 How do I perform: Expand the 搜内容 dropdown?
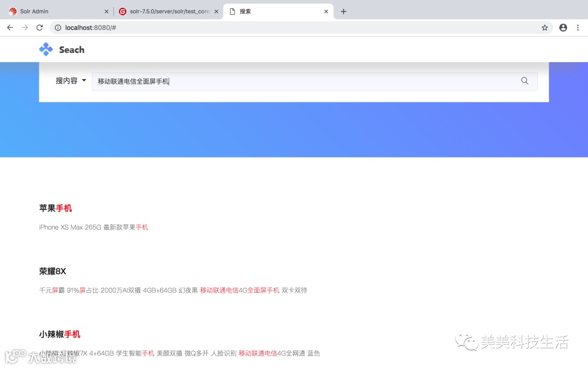[x=71, y=81]
